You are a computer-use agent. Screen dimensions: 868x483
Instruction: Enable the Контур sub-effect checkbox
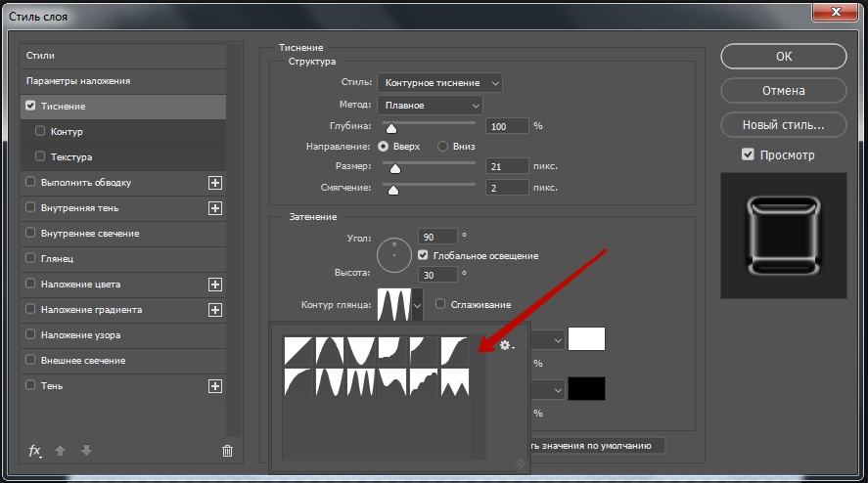click(40, 131)
